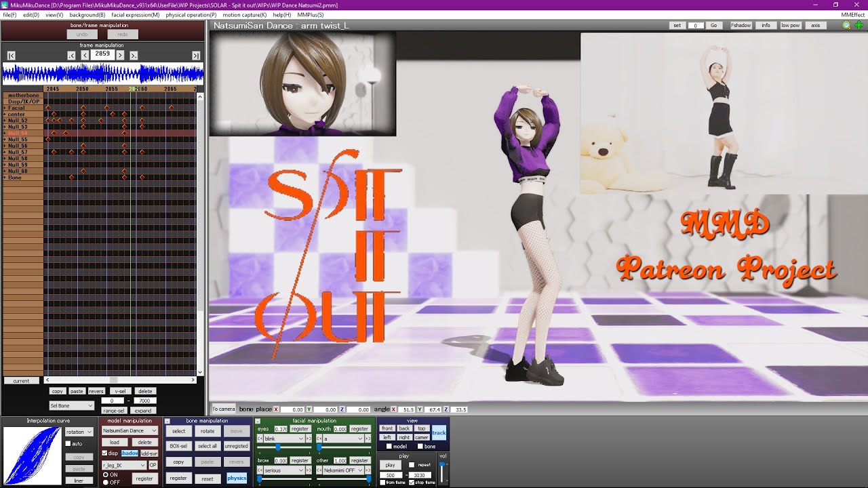Jump to last frame button

[196, 56]
